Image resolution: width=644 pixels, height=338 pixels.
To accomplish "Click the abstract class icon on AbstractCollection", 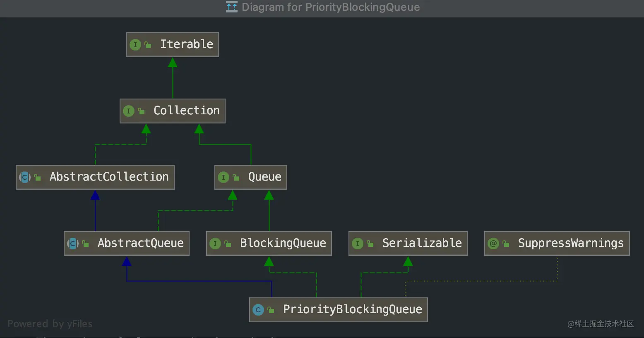I will [x=25, y=177].
